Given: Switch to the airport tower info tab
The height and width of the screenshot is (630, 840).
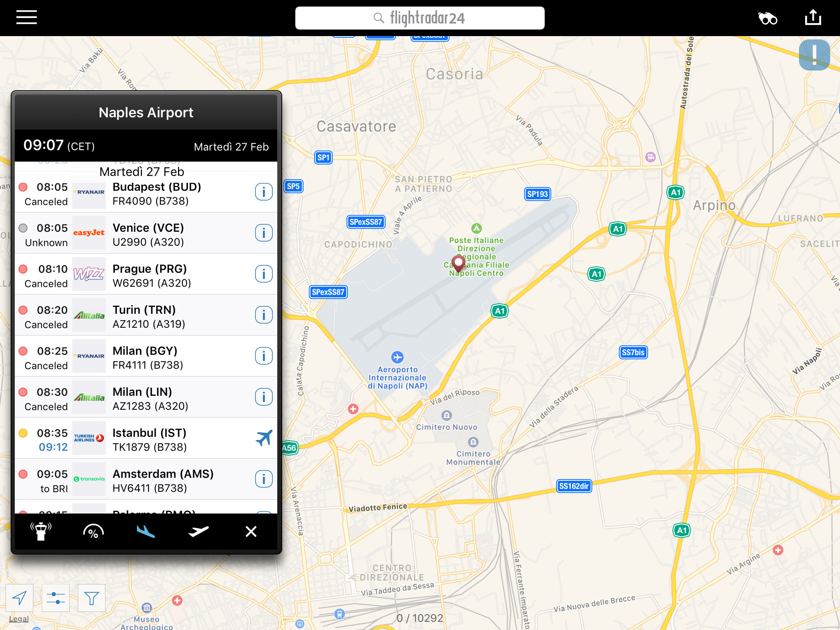Looking at the screenshot, I should (41, 531).
